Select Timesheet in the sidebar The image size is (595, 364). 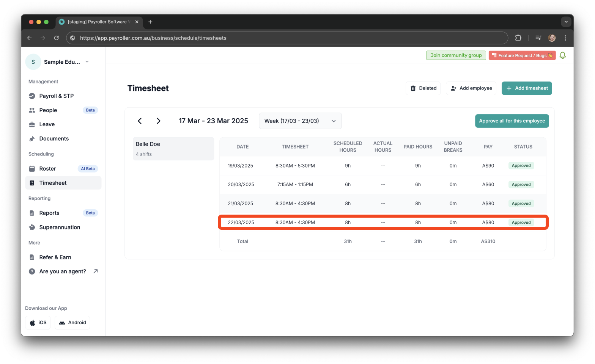coord(63,183)
